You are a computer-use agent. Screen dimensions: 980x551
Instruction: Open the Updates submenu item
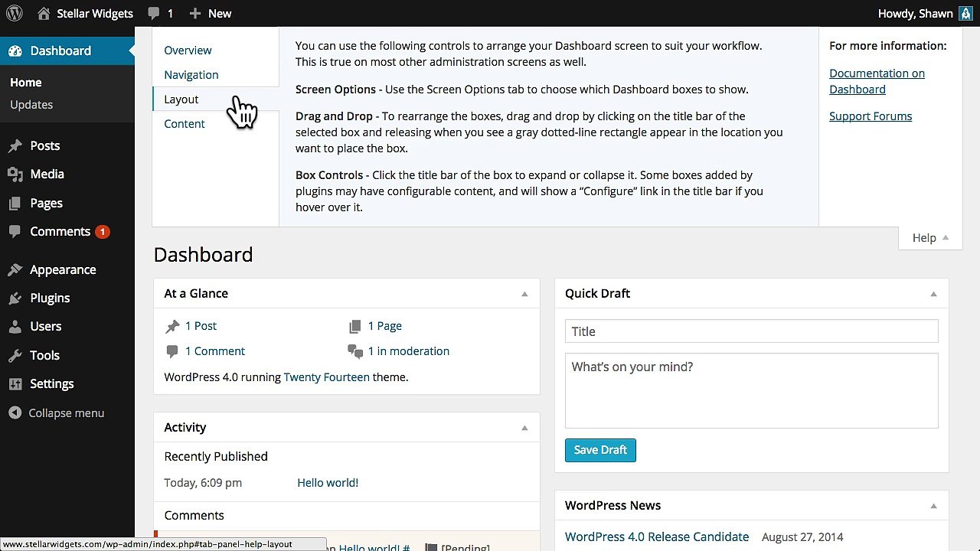point(31,105)
